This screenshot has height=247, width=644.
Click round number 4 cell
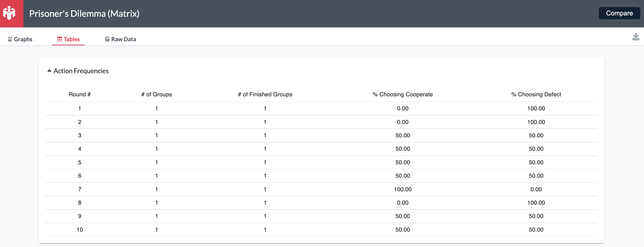[79, 149]
